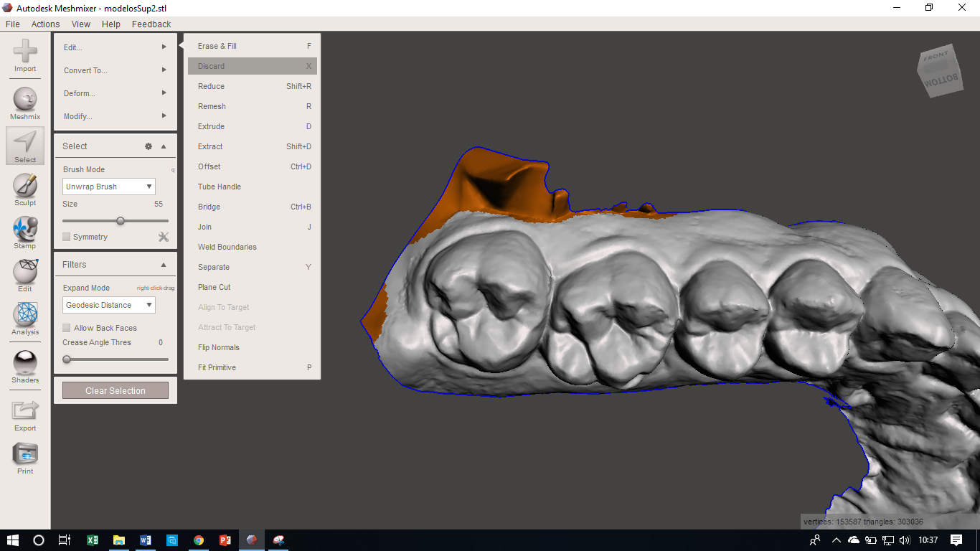Click the Export icon
This screenshot has height=551, width=980.
tap(25, 416)
